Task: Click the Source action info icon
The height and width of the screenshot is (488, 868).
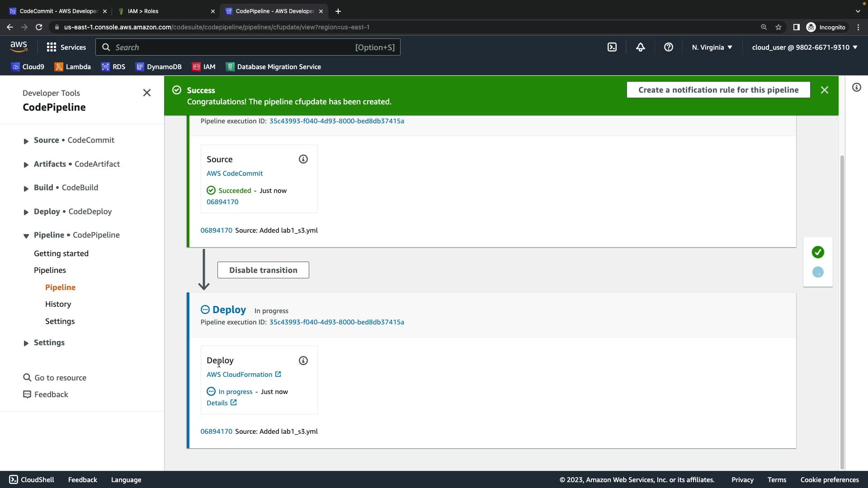Action: tap(303, 159)
